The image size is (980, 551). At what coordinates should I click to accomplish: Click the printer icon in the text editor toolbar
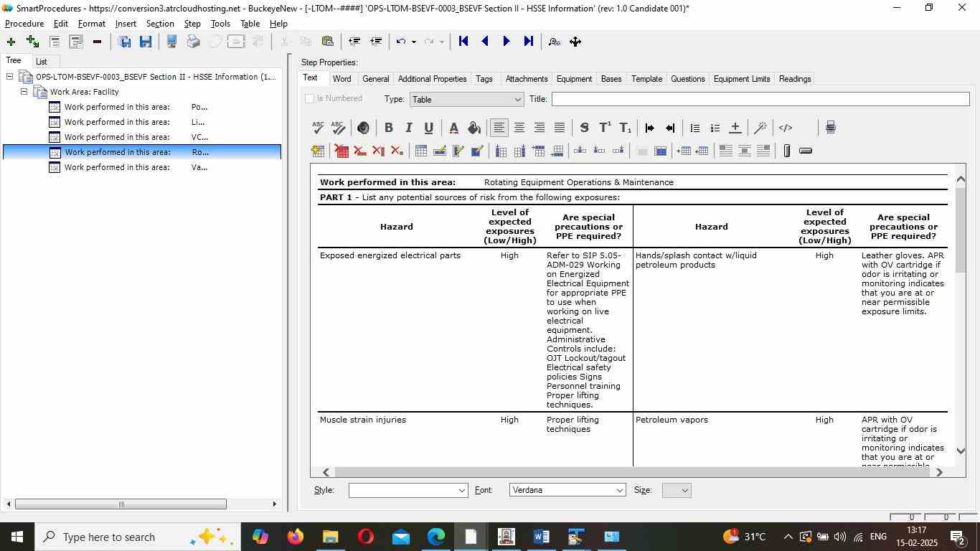(x=831, y=128)
